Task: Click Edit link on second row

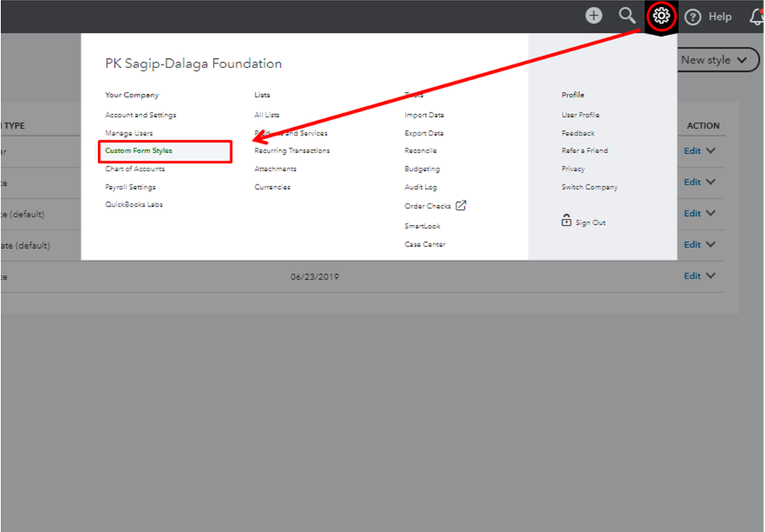Action: [692, 182]
